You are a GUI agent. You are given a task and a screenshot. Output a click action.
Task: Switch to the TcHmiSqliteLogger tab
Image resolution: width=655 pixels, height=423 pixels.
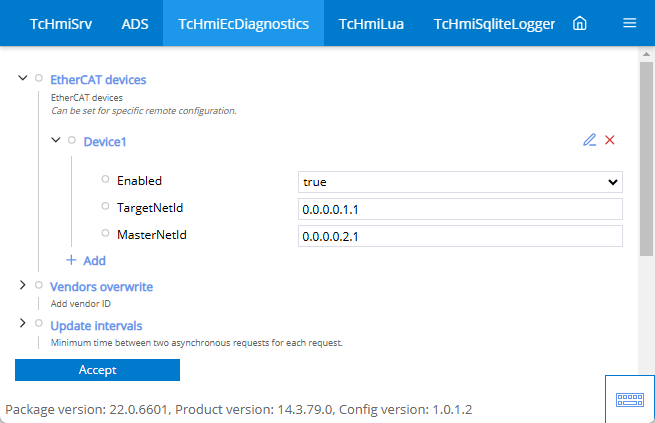pyautogui.click(x=494, y=24)
